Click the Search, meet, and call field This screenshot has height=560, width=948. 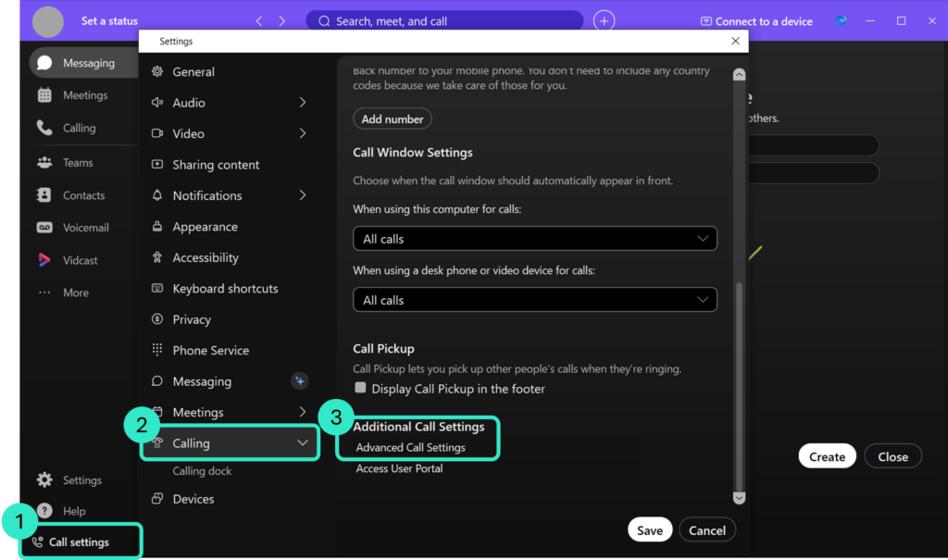coord(444,21)
